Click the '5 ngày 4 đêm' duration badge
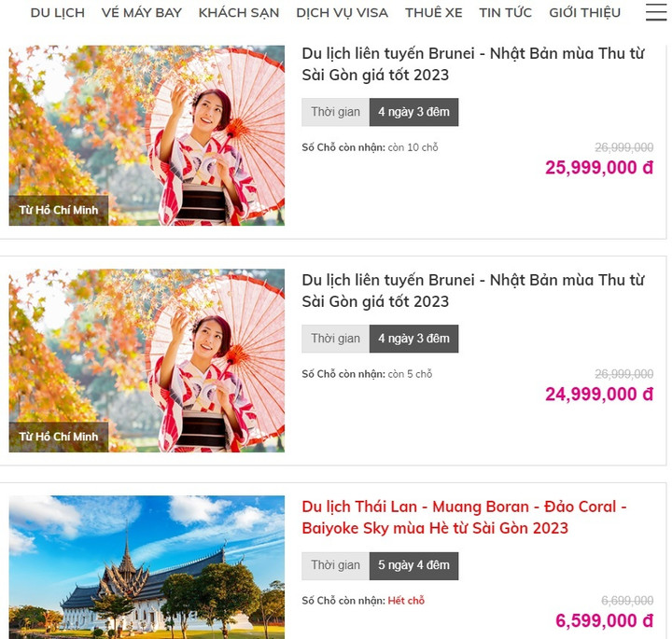The image size is (672, 639). [413, 565]
